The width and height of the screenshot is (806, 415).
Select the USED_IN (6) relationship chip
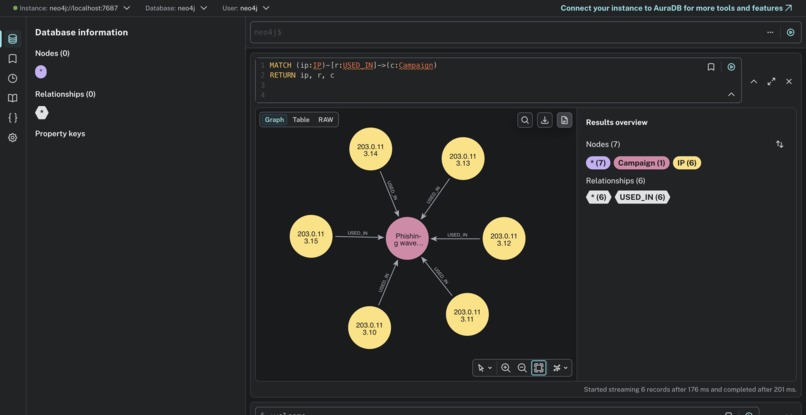(642, 197)
